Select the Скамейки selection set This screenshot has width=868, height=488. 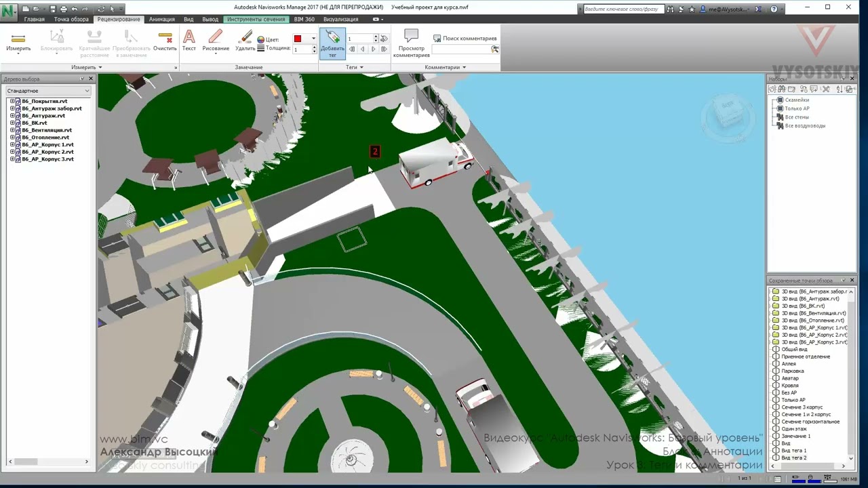point(797,100)
